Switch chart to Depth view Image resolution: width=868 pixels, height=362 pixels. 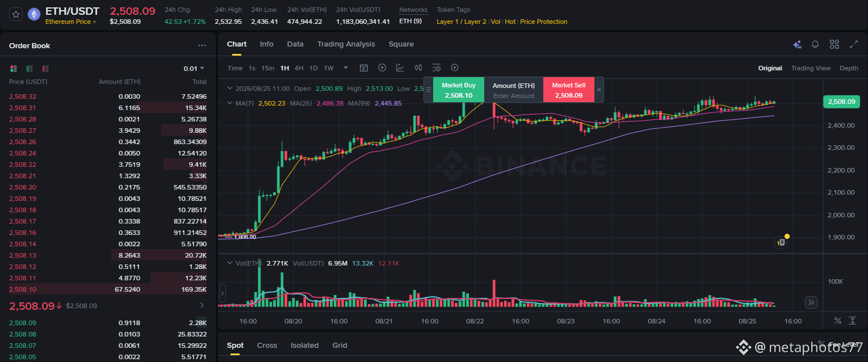[849, 68]
